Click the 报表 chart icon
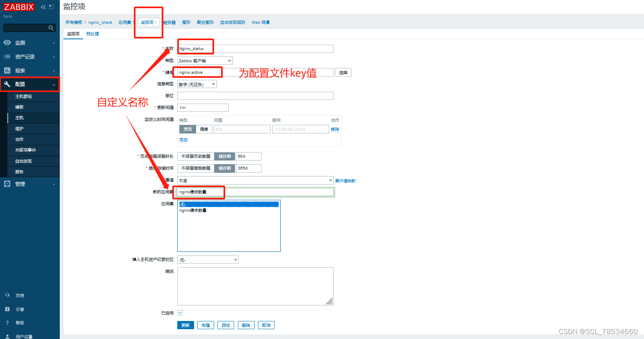 7,70
